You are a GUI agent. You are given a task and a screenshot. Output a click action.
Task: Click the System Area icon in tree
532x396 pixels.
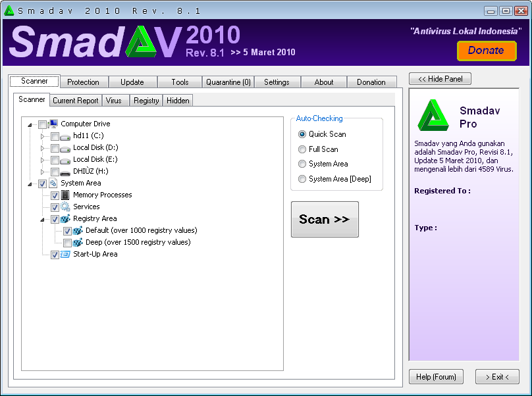(53, 183)
